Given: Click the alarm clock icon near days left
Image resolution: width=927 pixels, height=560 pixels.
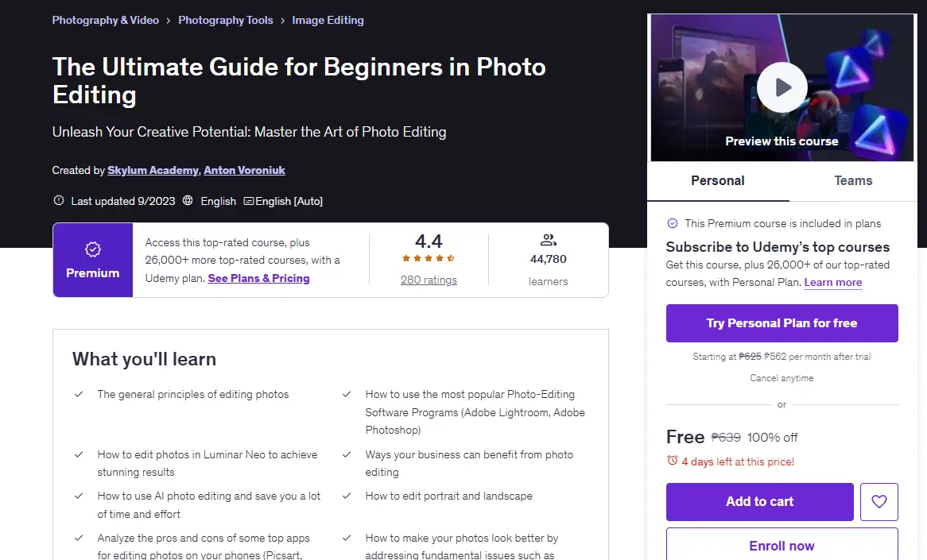Looking at the screenshot, I should point(672,460).
